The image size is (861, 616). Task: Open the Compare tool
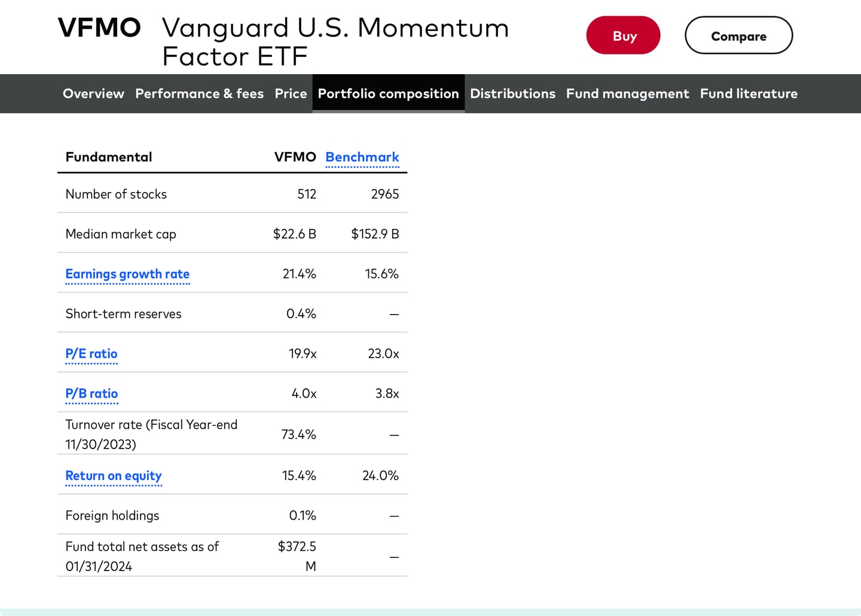738,35
